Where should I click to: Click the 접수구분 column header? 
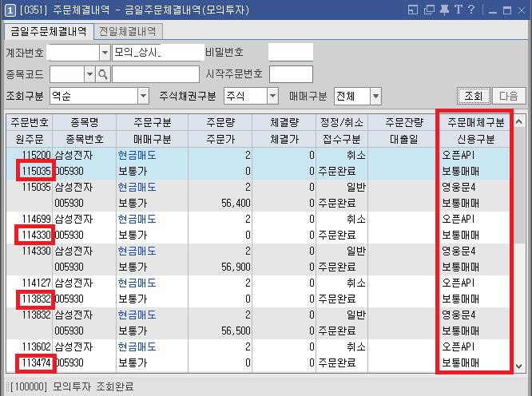click(342, 139)
